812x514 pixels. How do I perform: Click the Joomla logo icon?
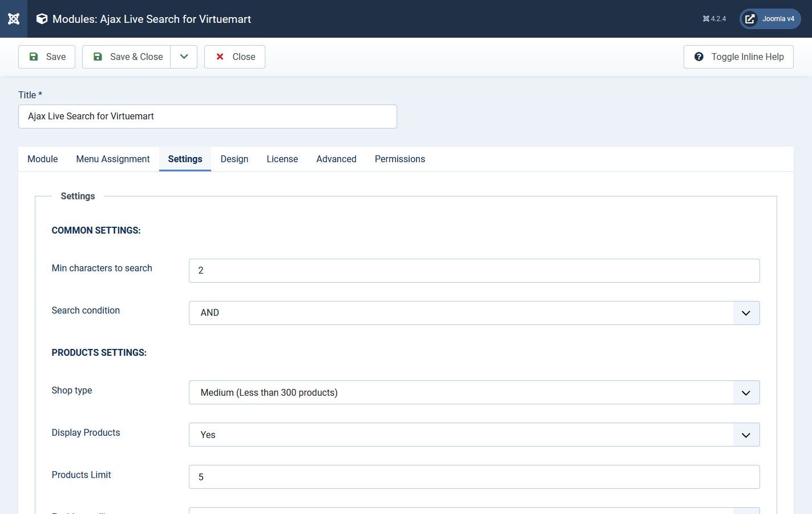[x=14, y=19]
